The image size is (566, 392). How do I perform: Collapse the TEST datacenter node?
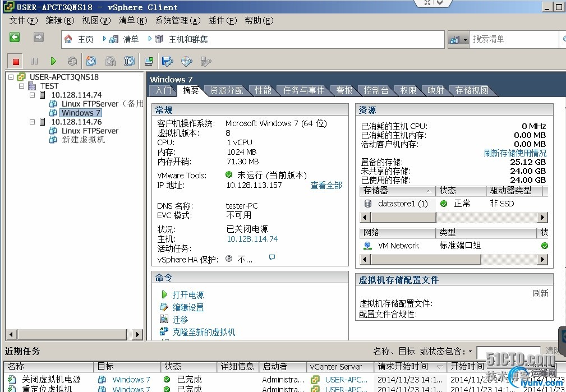[22, 86]
